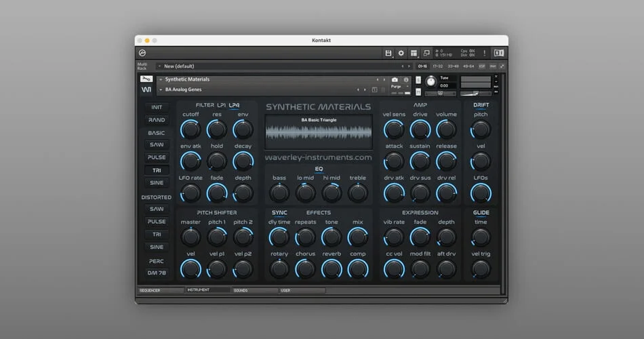Show rack page 33-48
The image size is (644, 339).
pyautogui.click(x=453, y=66)
